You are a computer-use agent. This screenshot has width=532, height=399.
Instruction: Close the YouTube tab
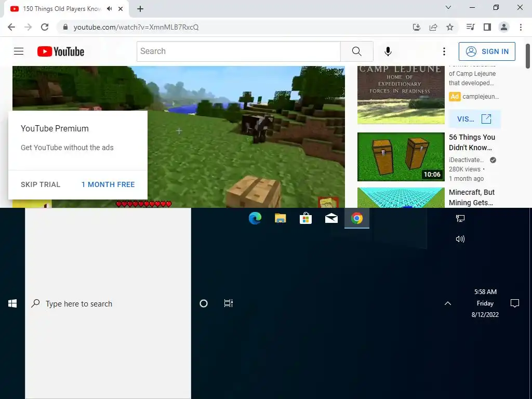point(121,9)
